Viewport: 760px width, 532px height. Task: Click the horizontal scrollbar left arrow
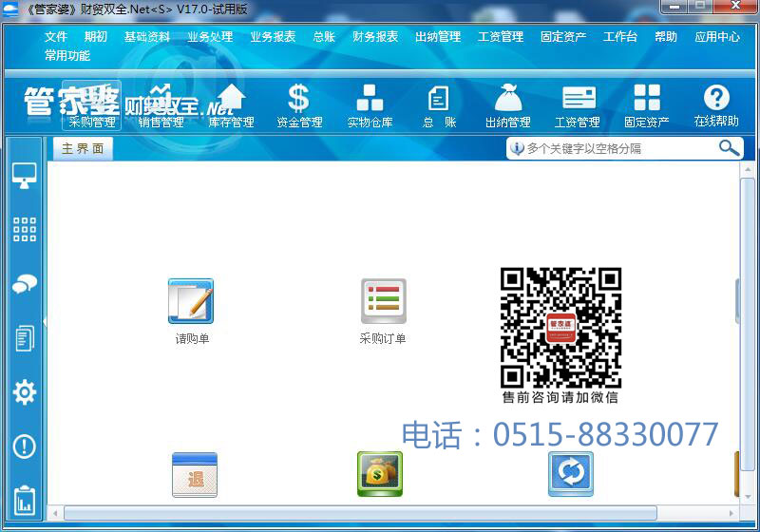(55, 513)
